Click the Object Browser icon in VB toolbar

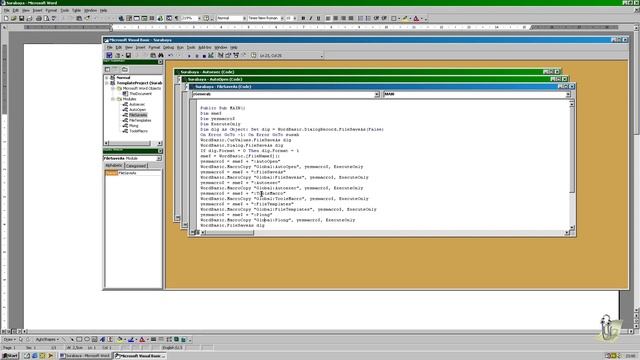[x=236, y=55]
